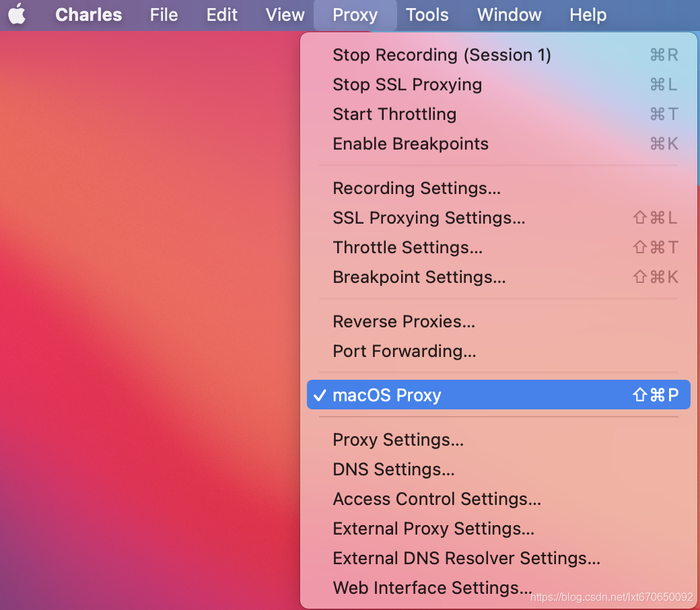Open Throttle Settings...
Viewport: 700px width, 610px height.
pos(499,247)
